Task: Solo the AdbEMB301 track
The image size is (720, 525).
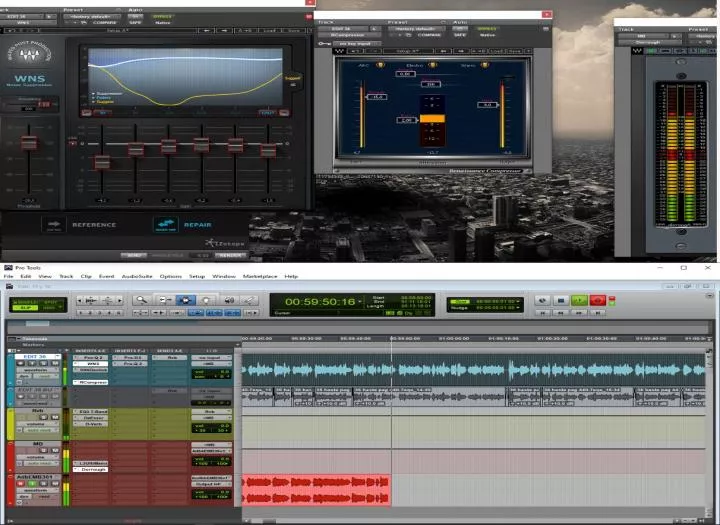Action: coord(44,484)
